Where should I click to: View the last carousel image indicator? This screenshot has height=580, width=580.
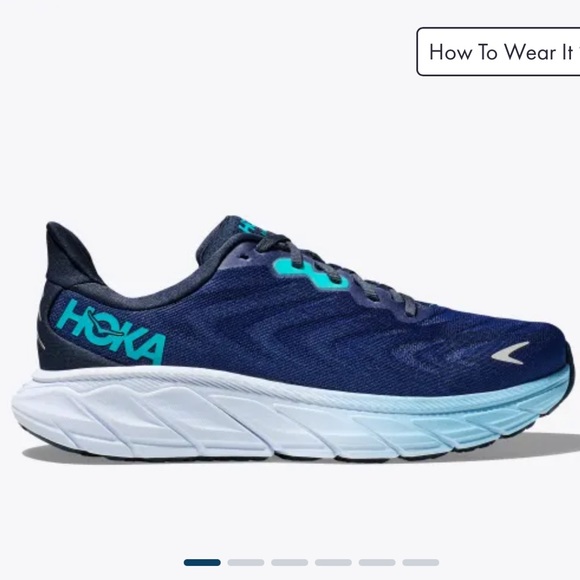pos(421,563)
